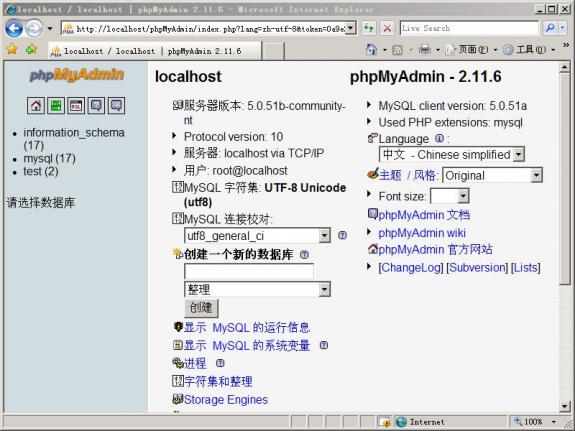Click the 创建 (Create) button
This screenshot has width=575, height=431.
tap(201, 307)
